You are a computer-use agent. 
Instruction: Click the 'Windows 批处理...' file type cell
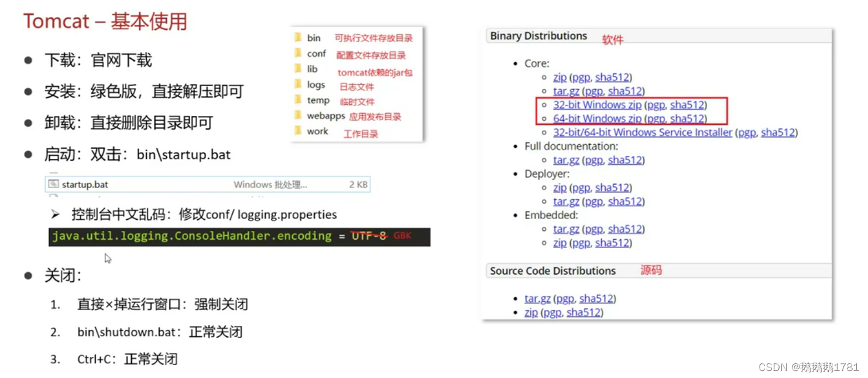tap(270, 185)
